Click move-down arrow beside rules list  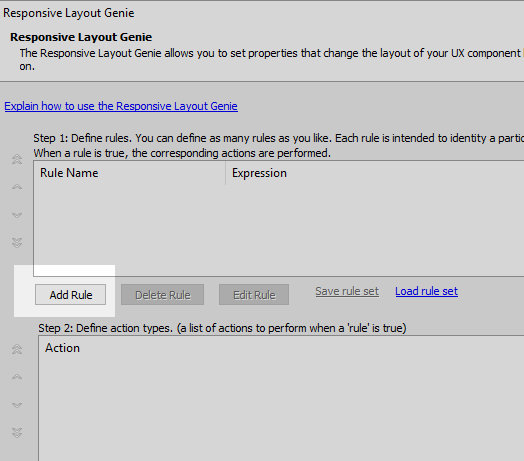click(17, 215)
